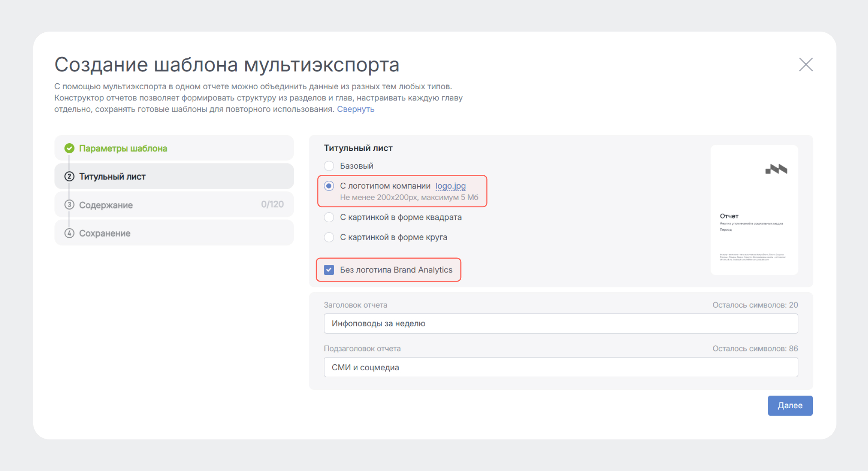
Task: Focus the Подзаголовок отчета input field
Action: tap(561, 367)
